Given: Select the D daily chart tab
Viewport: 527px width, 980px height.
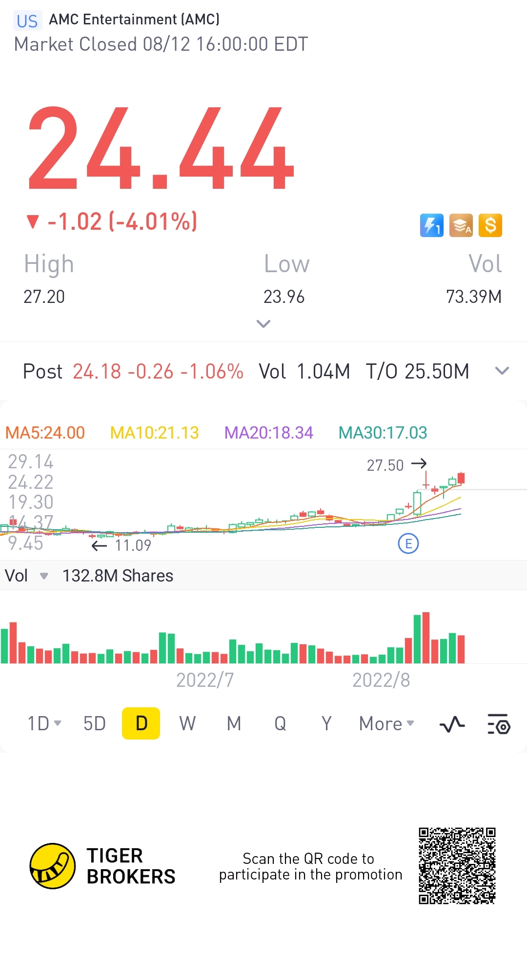Looking at the screenshot, I should pos(141,723).
